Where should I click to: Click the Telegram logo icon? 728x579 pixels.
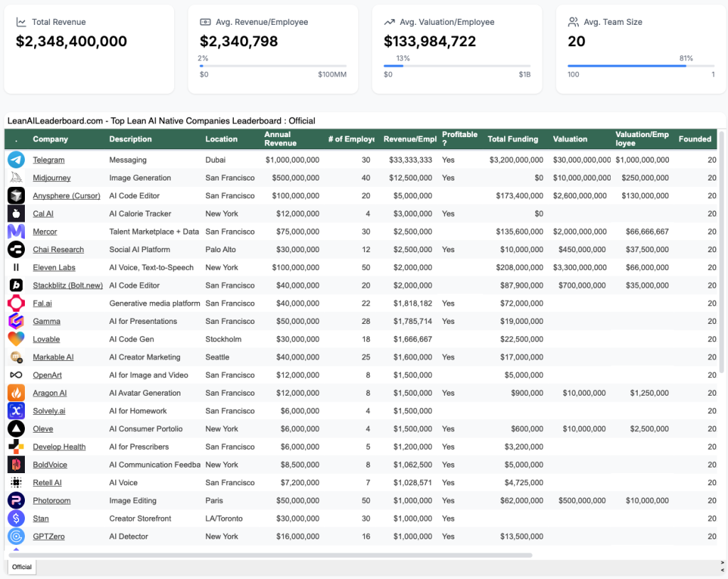pyautogui.click(x=16, y=160)
